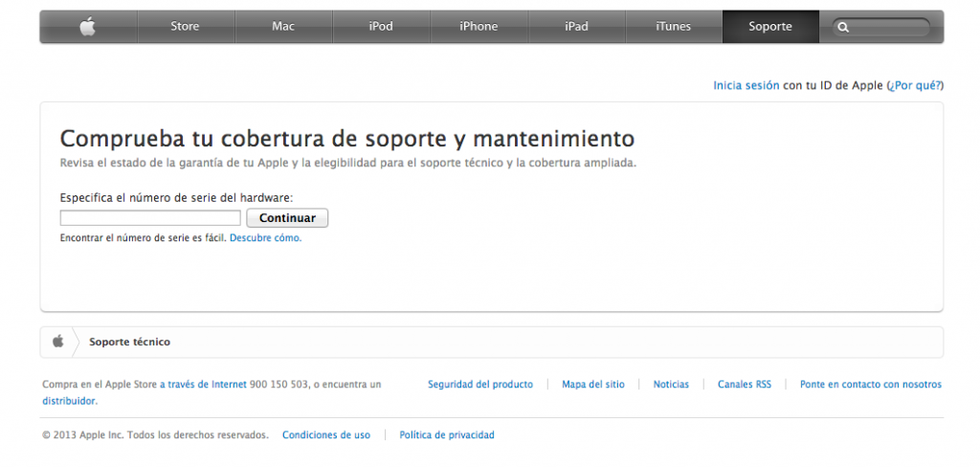Open Condiciones de uso link
Viewport: 980px width, 467px height.
[326, 434]
